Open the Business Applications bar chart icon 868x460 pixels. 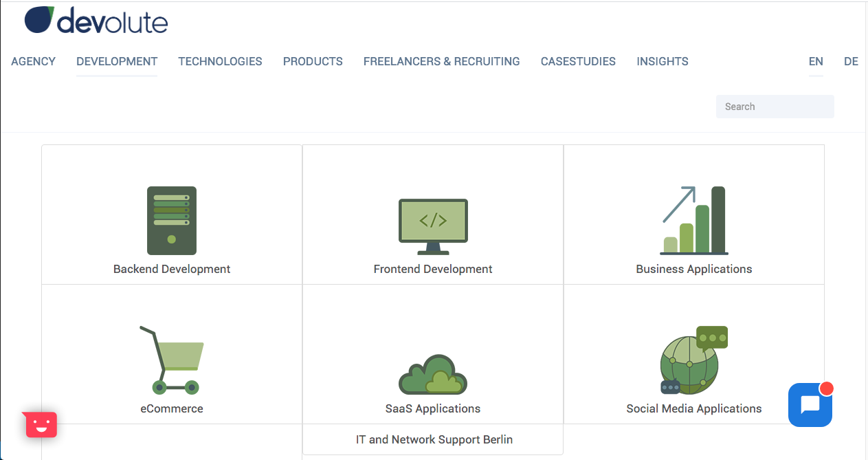[694, 221]
